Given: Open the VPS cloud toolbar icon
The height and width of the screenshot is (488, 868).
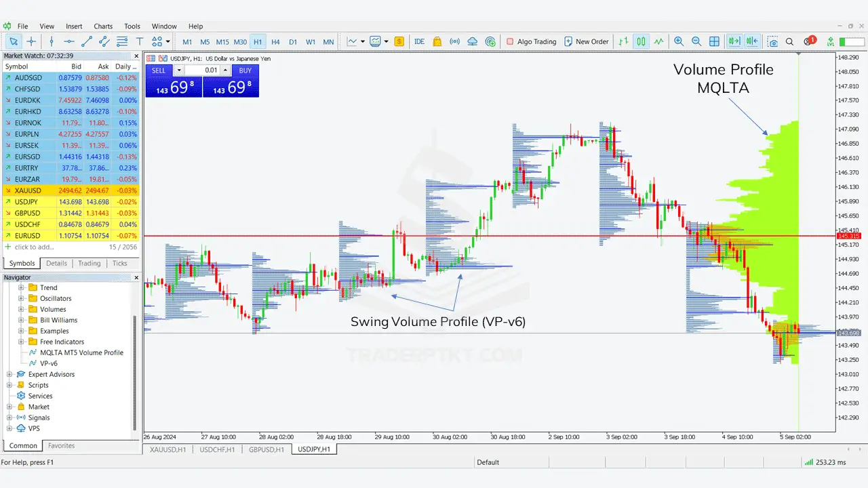Looking at the screenshot, I should point(473,41).
